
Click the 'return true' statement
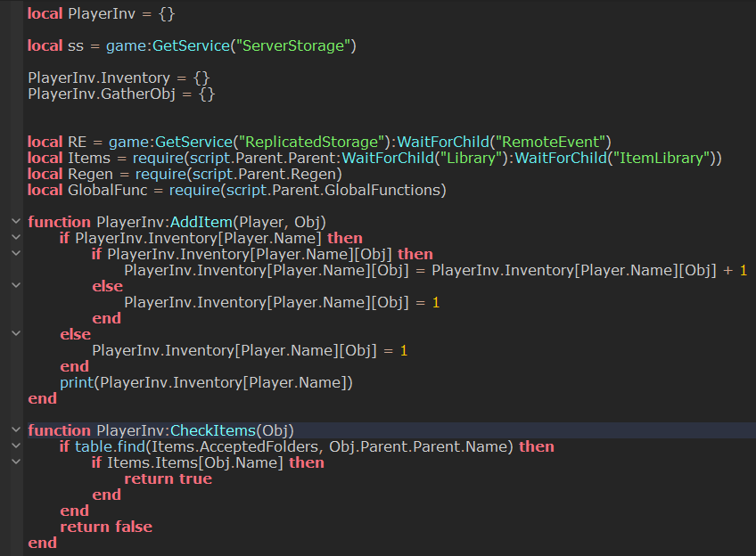tap(168, 478)
